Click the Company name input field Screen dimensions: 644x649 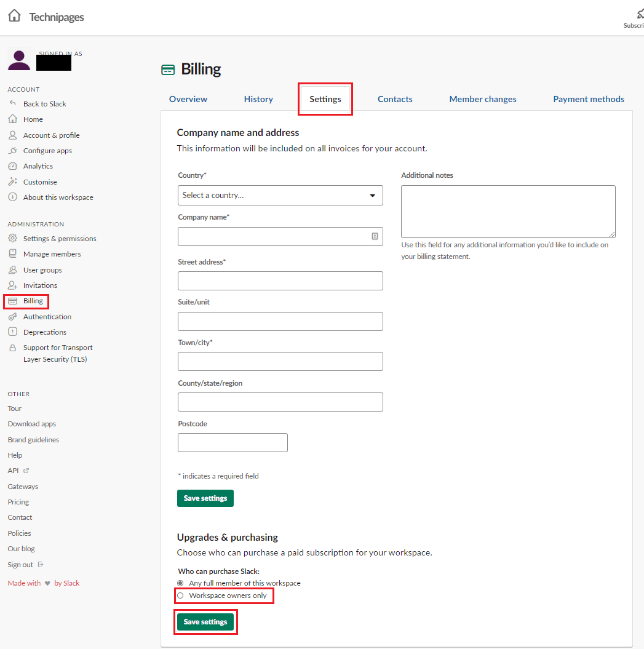pos(280,236)
